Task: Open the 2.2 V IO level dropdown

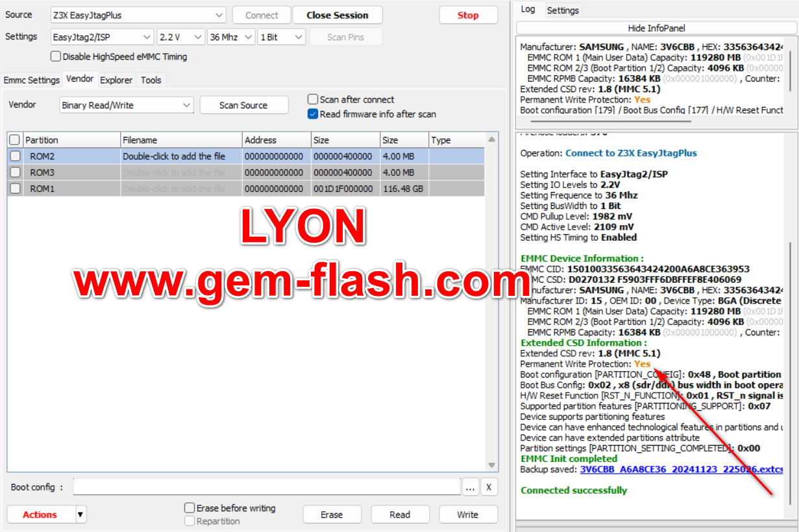Action: [180, 37]
